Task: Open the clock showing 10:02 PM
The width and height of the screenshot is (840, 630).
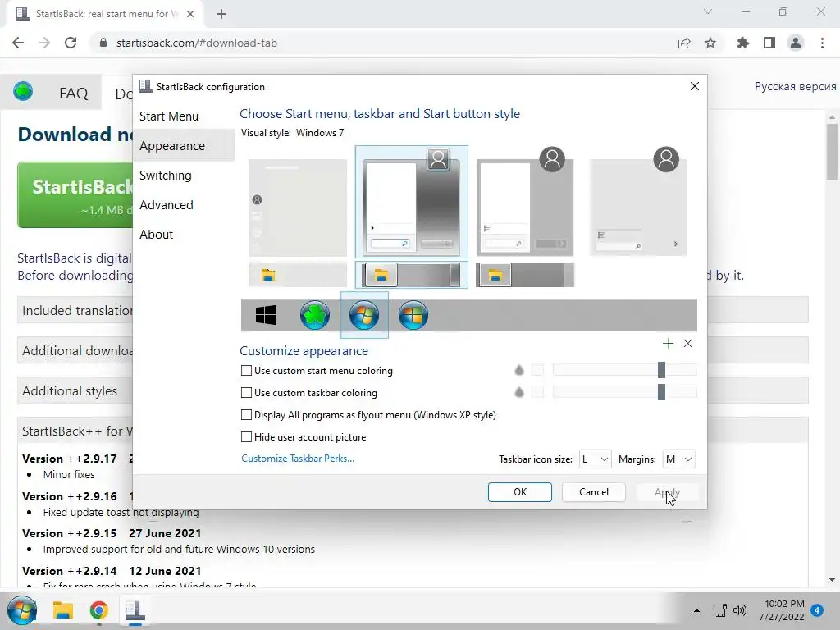Action: click(x=782, y=610)
